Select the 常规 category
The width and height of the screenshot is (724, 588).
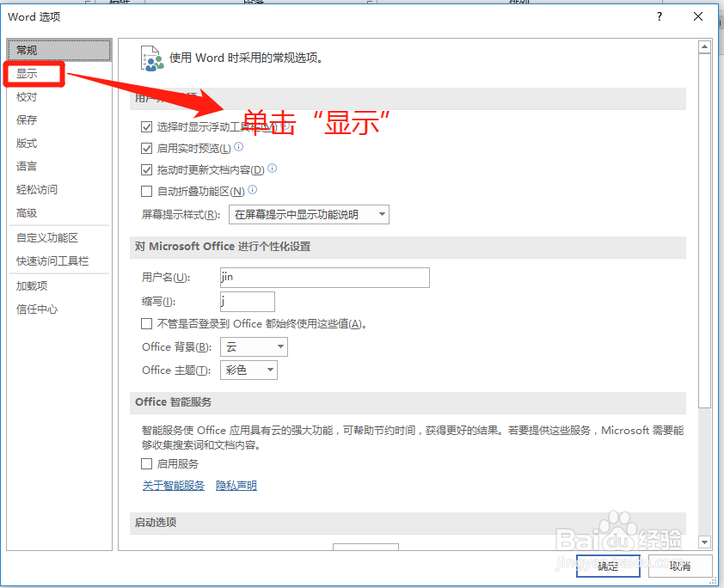(59, 50)
